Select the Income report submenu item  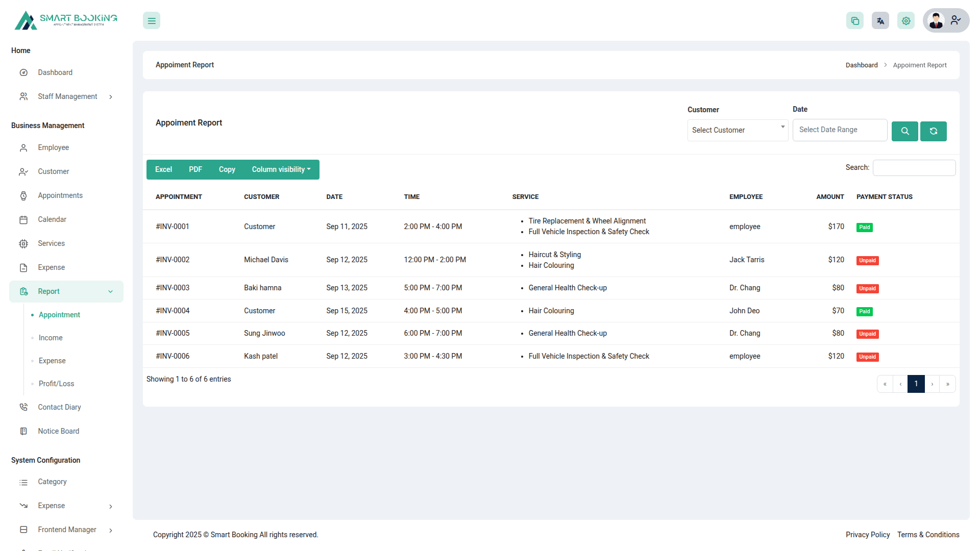pyautogui.click(x=51, y=338)
